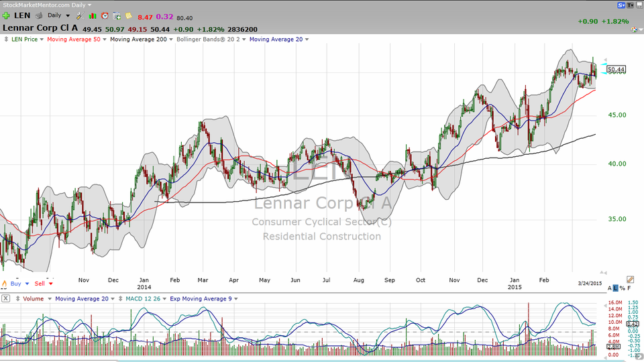Click the green plus add-symbol icon
This screenshot has width=644, height=362.
pyautogui.click(x=6, y=15)
